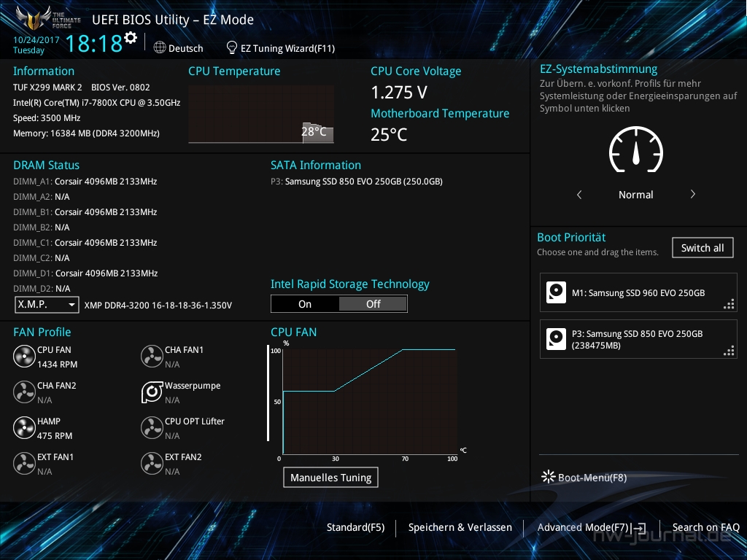Screen dimensions: 747x560
Task: Click the EZ system tuning gauge icon
Action: [636, 149]
